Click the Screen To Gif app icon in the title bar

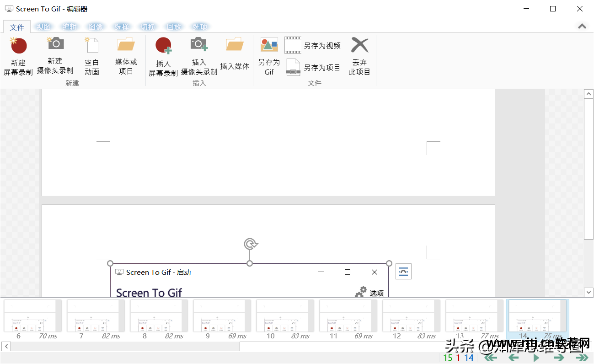tap(9, 9)
